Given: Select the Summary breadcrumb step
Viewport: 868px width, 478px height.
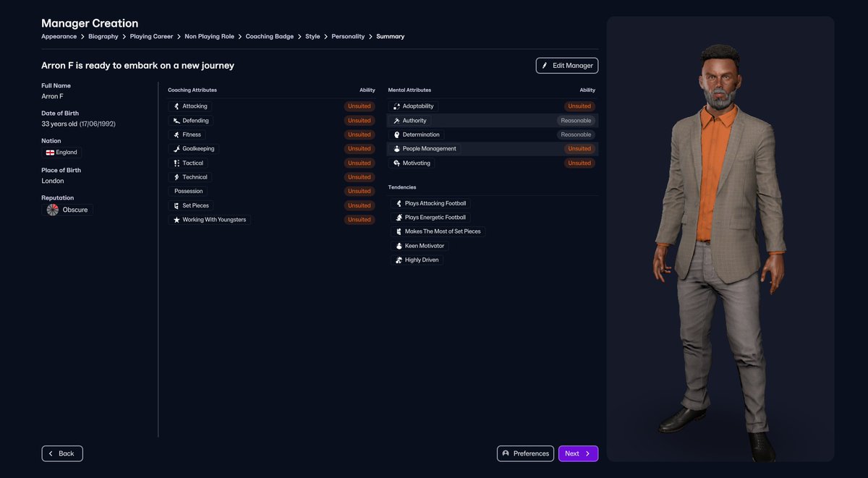Looking at the screenshot, I should click(x=391, y=36).
